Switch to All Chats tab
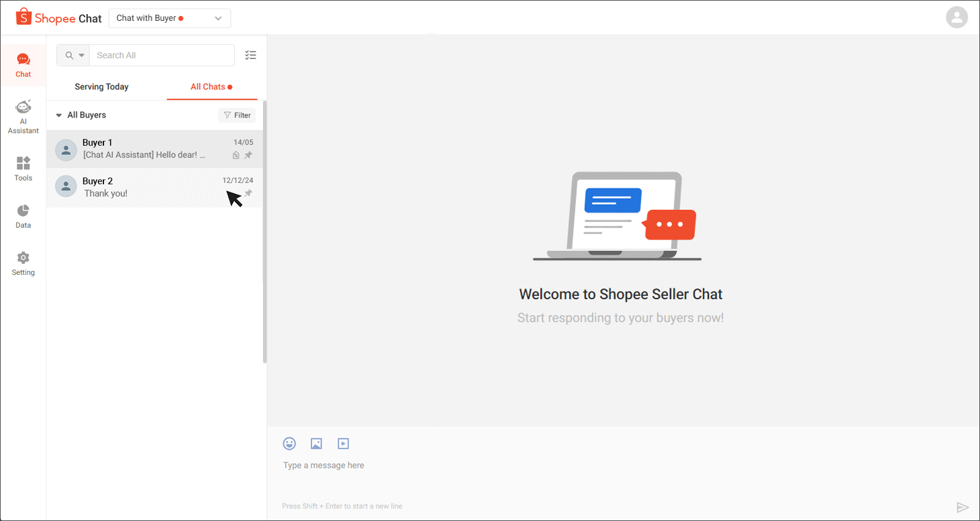 (x=212, y=87)
